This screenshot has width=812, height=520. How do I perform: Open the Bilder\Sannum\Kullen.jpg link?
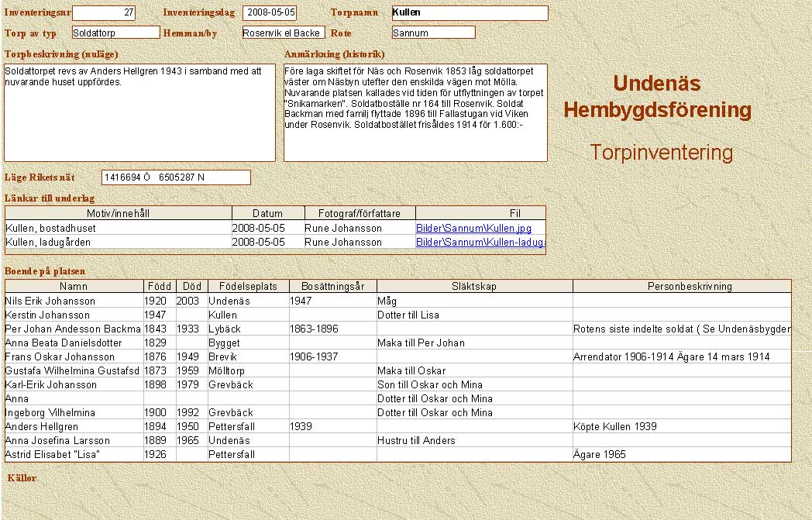(x=473, y=229)
